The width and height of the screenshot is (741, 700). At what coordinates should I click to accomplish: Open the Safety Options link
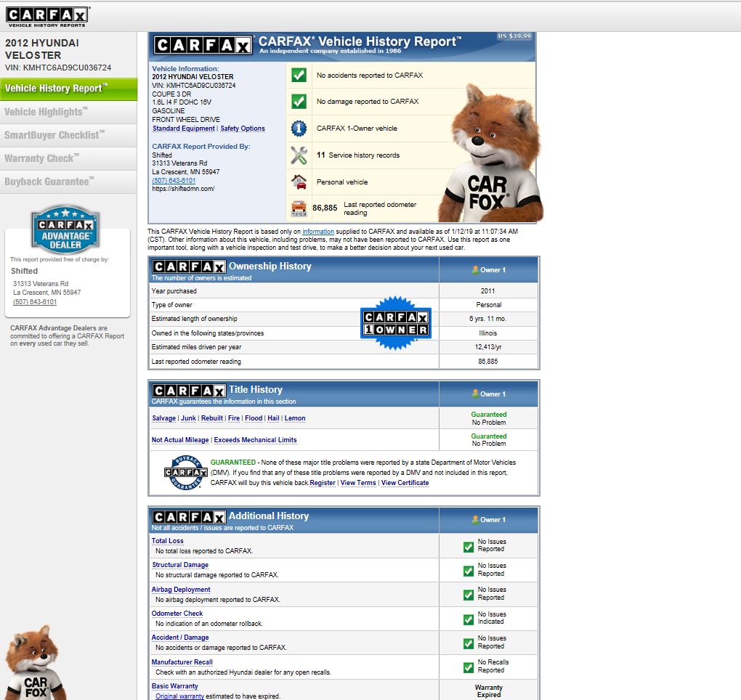click(243, 129)
